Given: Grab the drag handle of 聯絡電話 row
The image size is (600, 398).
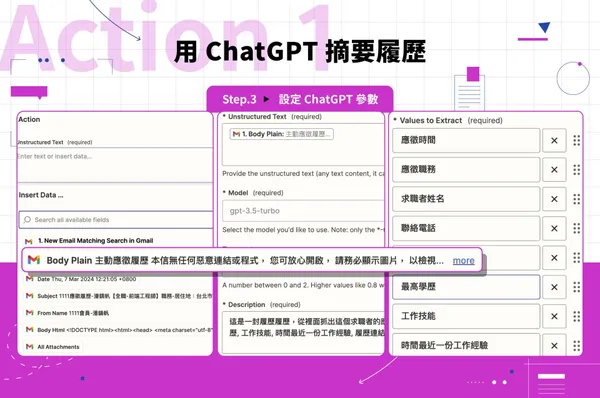Looking at the screenshot, I should (x=577, y=228).
